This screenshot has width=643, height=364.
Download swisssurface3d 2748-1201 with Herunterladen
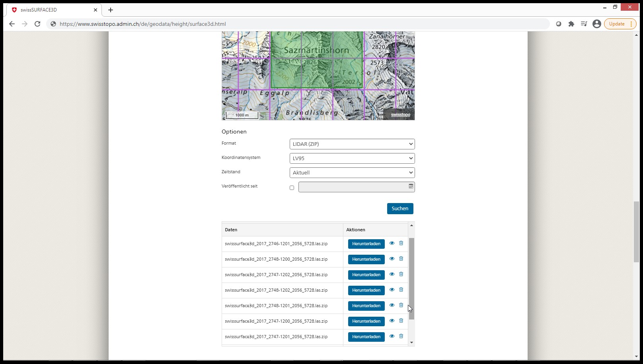(x=366, y=306)
